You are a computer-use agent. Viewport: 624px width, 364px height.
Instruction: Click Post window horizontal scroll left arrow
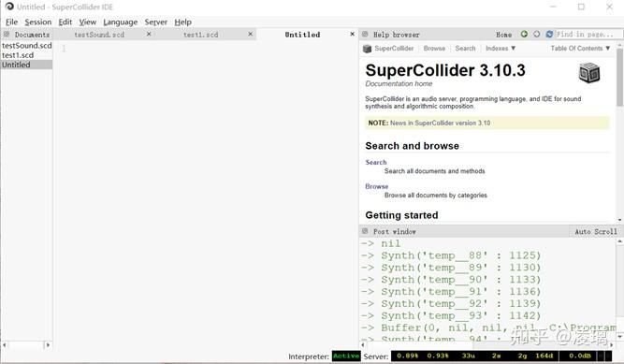click(x=363, y=345)
